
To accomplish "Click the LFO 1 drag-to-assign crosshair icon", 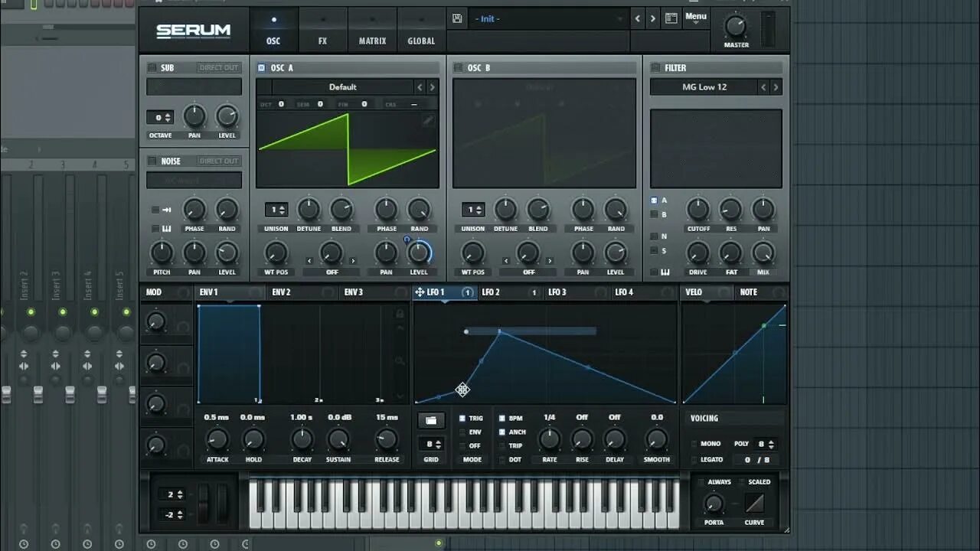I will pos(420,292).
